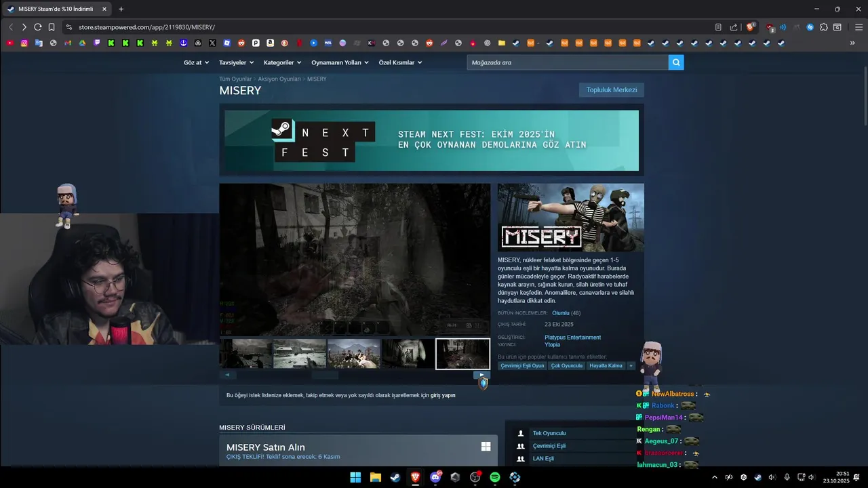Screen dimensions: 868x488
Task: Select the highlighted last screenshot thumbnail
Action: 462,354
